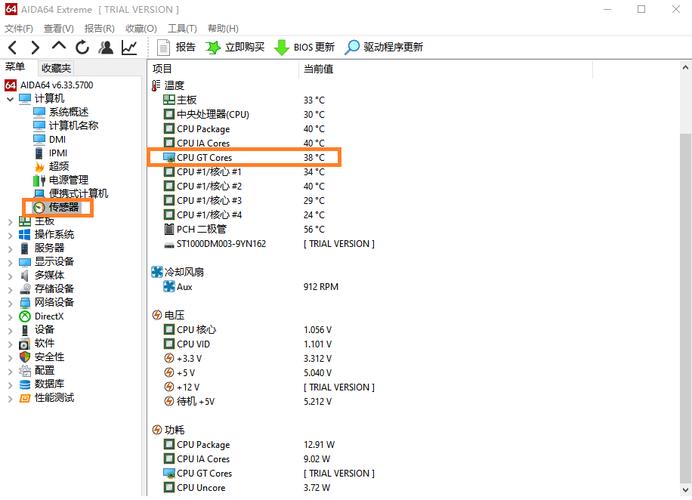Click the 报告 toolbar button

tap(176, 47)
